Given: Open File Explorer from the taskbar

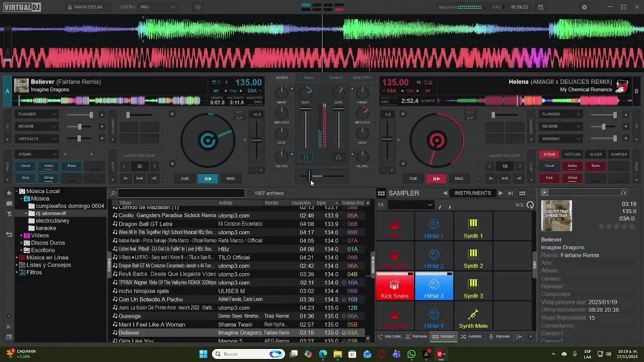Looking at the screenshot, I should click(338, 354).
